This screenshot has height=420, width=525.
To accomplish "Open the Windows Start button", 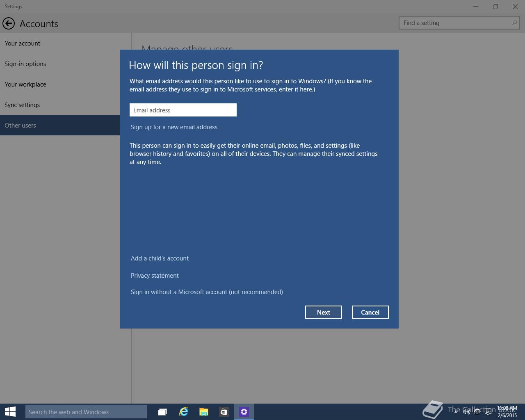I will pos(10,412).
